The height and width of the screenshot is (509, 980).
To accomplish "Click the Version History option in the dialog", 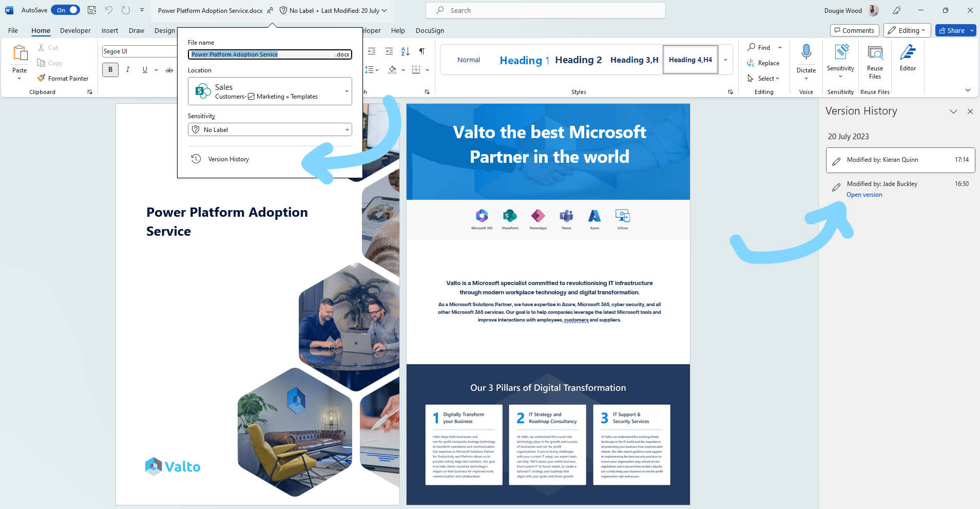I will [228, 159].
